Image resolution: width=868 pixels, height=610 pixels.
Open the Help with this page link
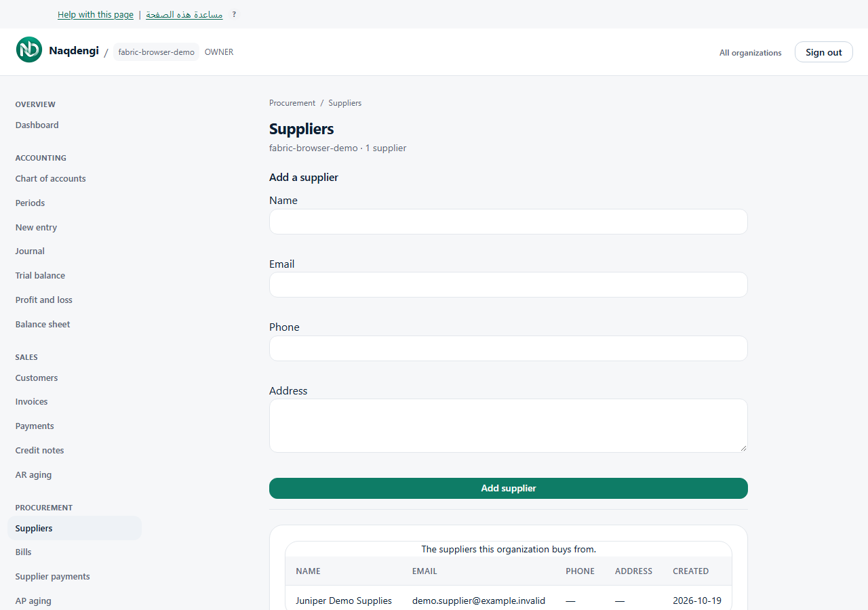click(x=95, y=14)
